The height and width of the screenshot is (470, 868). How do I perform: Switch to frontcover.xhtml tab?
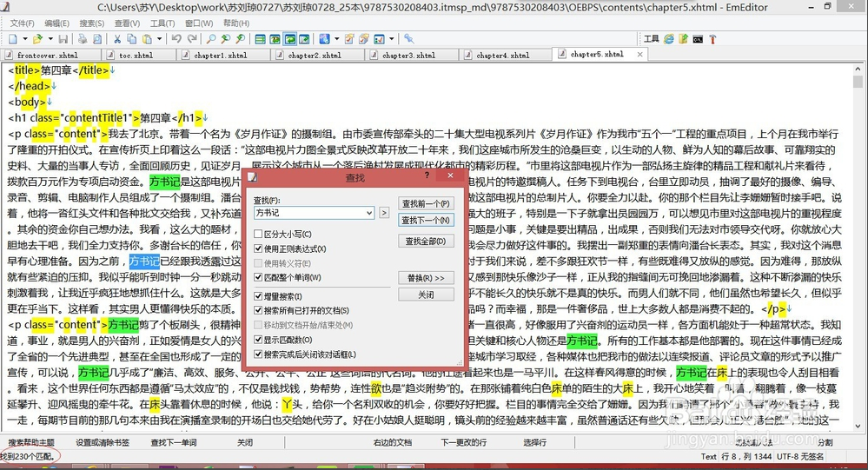[51, 55]
